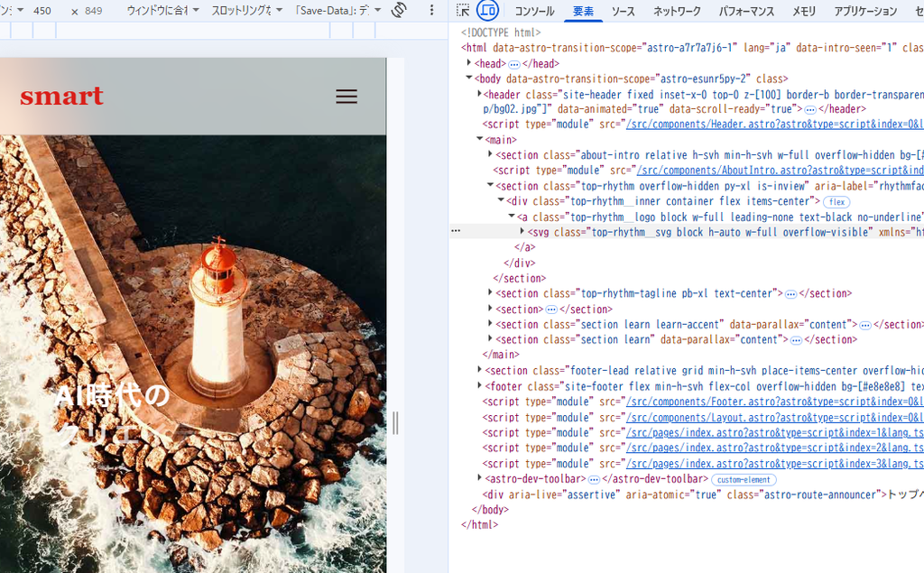The width and height of the screenshot is (924, 573).
Task: Open the fit-to-window zoom dropdown
Action: 162,11
